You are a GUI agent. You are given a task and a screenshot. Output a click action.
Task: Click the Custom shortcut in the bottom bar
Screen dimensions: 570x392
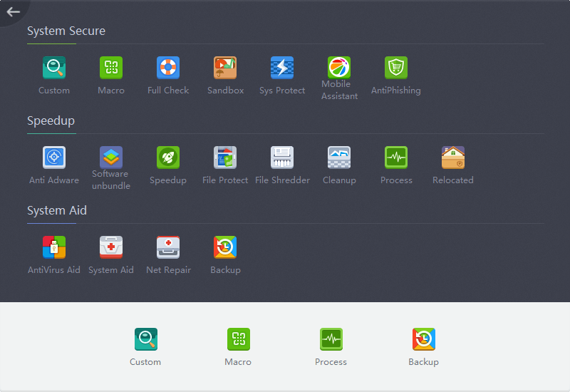coord(146,339)
